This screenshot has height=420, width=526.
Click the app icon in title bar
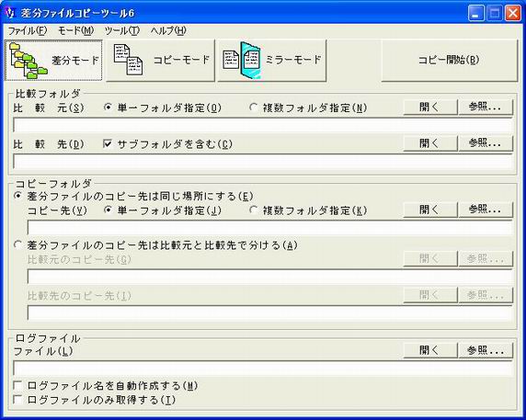point(10,13)
